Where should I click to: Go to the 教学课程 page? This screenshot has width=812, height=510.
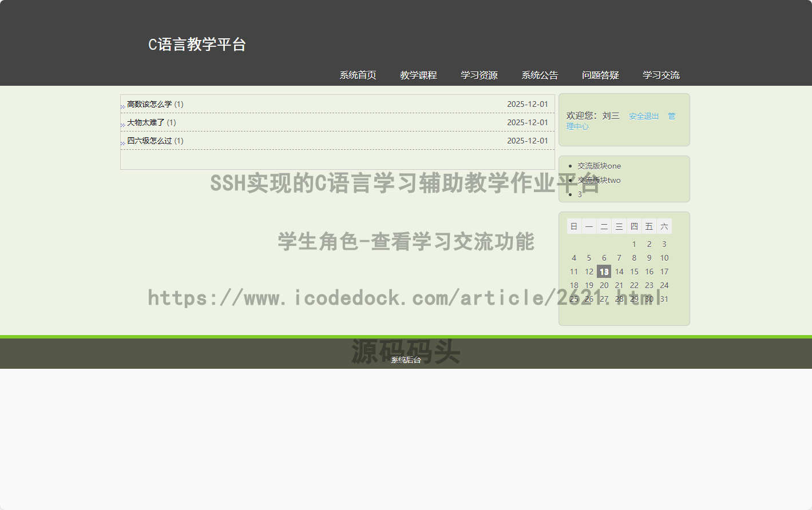point(418,75)
